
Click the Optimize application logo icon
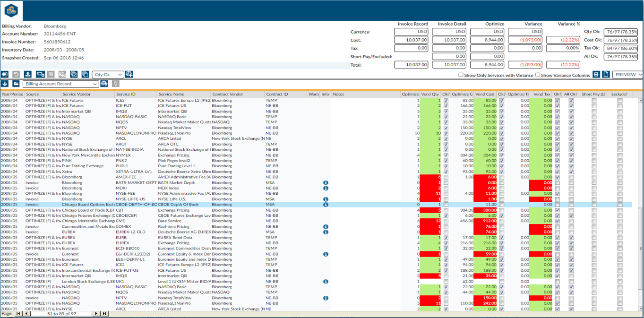[10, 9]
